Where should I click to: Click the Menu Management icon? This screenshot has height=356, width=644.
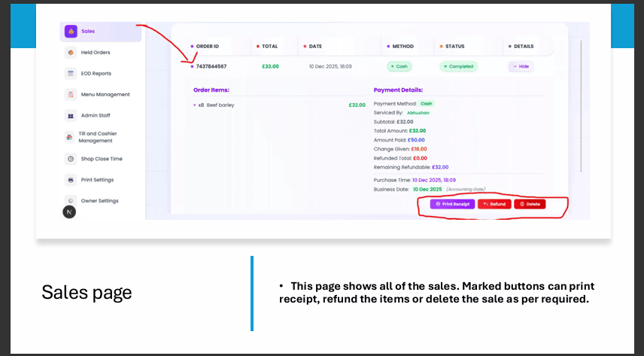(x=71, y=95)
